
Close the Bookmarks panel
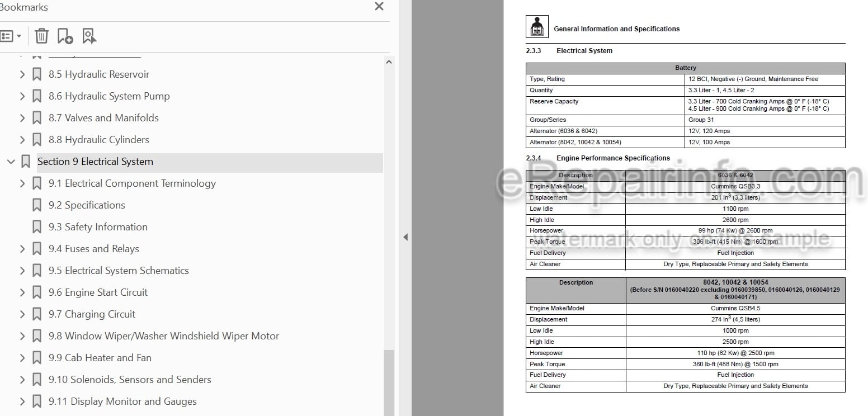[379, 7]
